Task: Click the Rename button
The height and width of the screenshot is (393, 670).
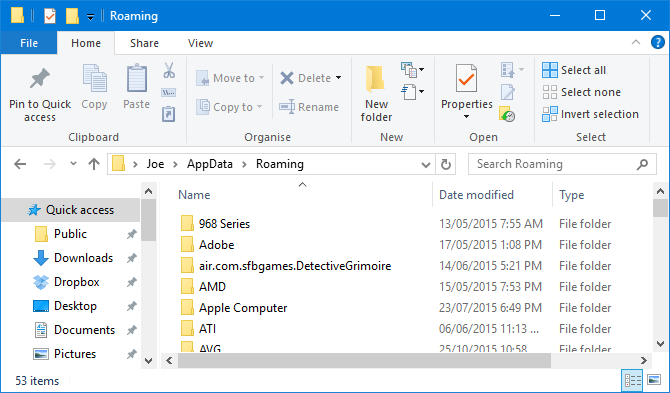Action: pos(309,107)
